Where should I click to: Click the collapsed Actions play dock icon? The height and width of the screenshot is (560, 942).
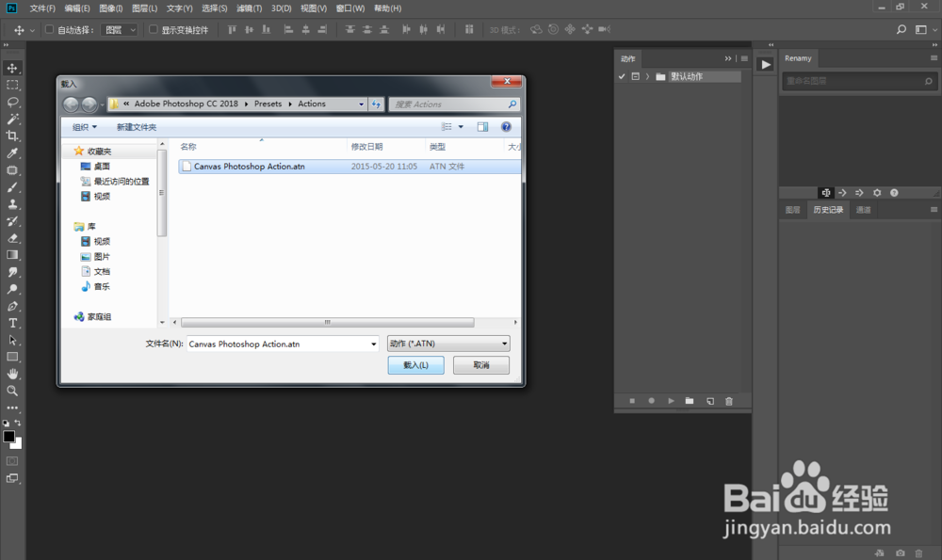point(765,64)
